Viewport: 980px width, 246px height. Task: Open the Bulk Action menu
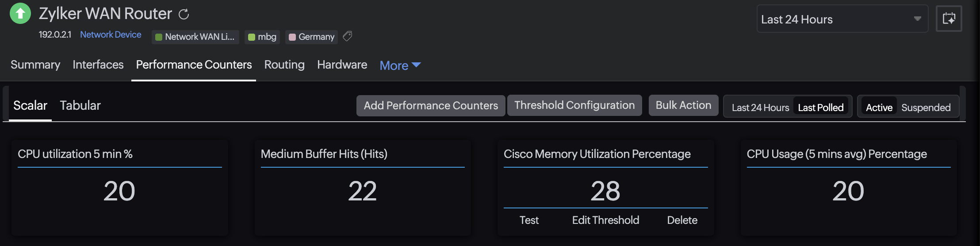pos(683,105)
